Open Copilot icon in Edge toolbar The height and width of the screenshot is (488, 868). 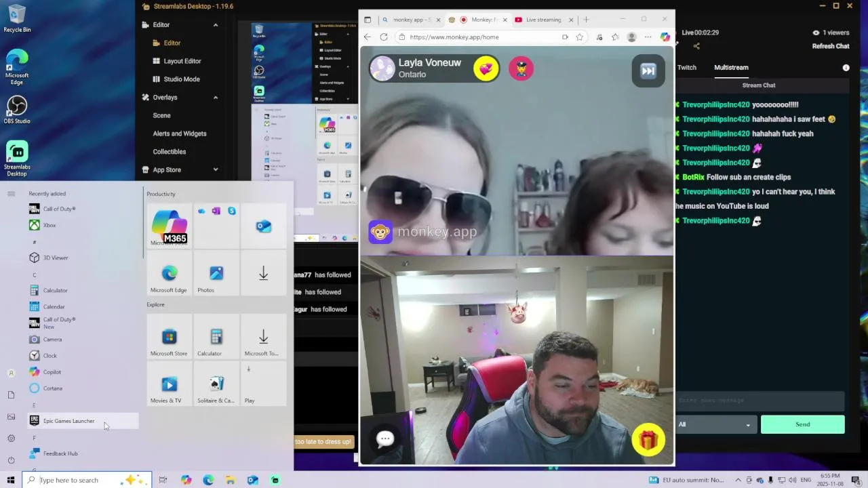coord(665,37)
